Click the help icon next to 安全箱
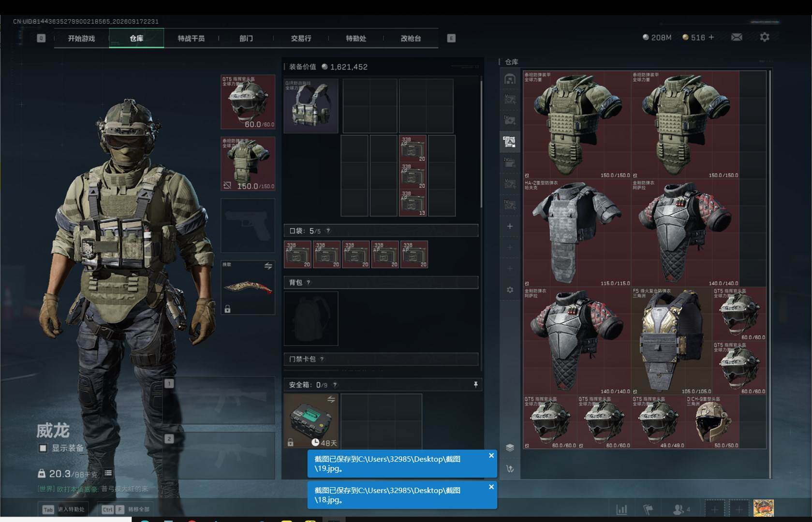812x522 pixels. click(335, 385)
